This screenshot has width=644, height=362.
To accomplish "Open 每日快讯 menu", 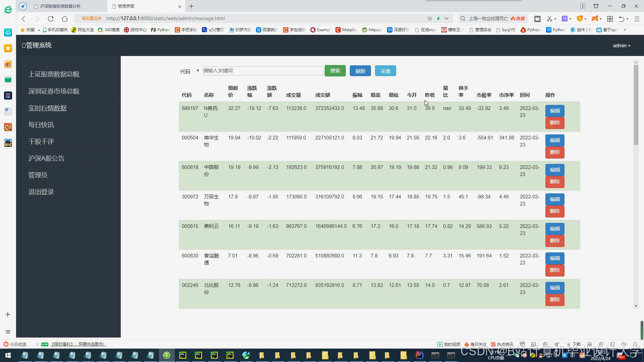I will click(41, 125).
